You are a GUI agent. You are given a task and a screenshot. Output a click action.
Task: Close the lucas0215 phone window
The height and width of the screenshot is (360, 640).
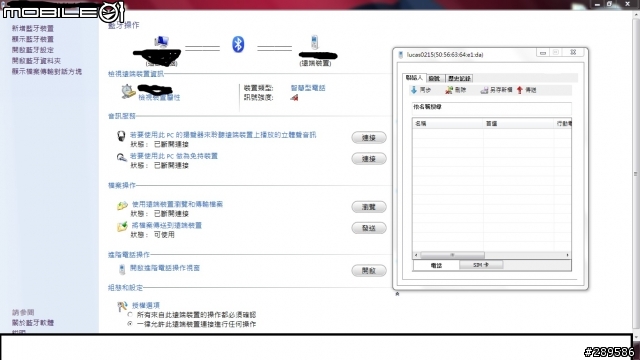click(573, 52)
